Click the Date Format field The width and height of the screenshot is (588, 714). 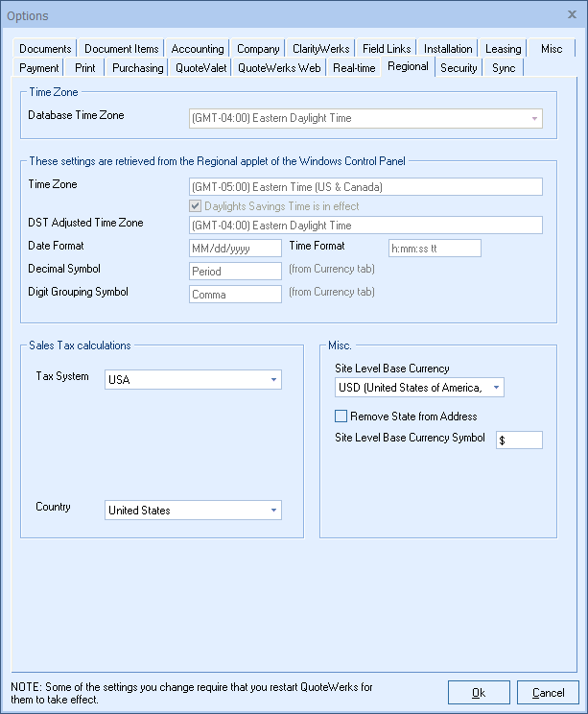click(x=235, y=248)
